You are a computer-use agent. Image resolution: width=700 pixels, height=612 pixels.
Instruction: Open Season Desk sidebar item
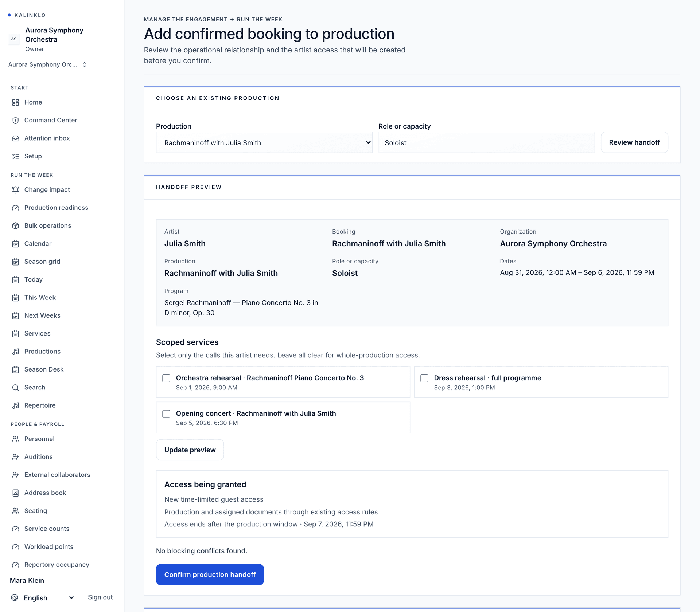coord(44,369)
